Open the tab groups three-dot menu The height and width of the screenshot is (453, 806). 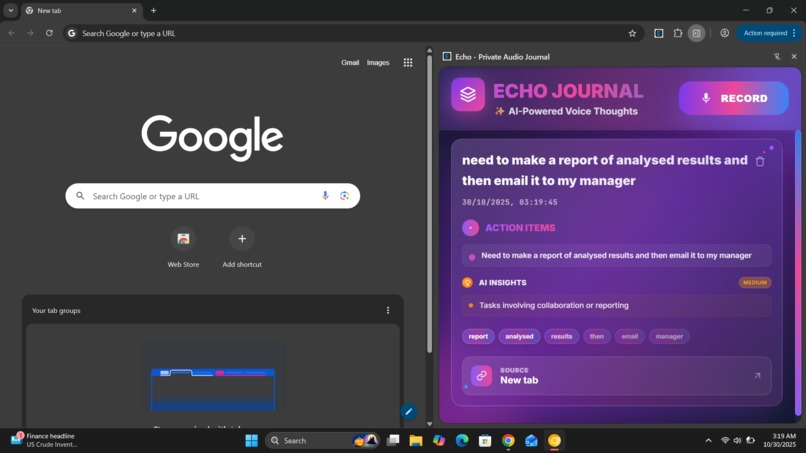[388, 311]
